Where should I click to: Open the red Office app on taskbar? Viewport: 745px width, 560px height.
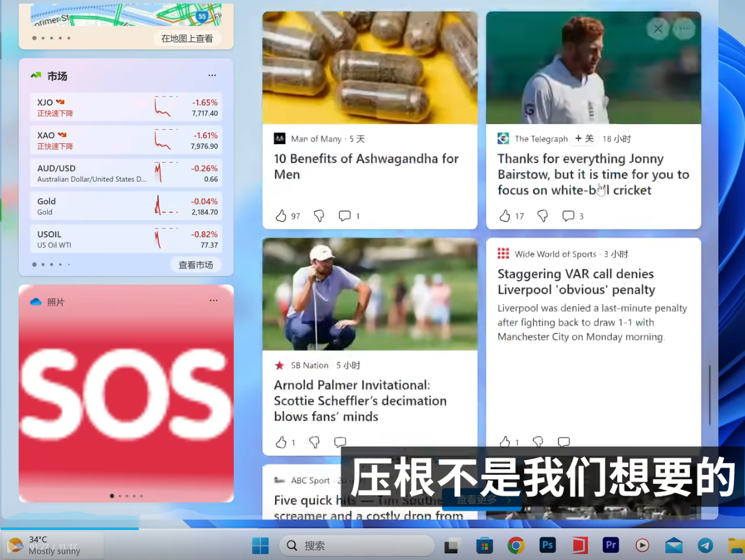pos(579,545)
